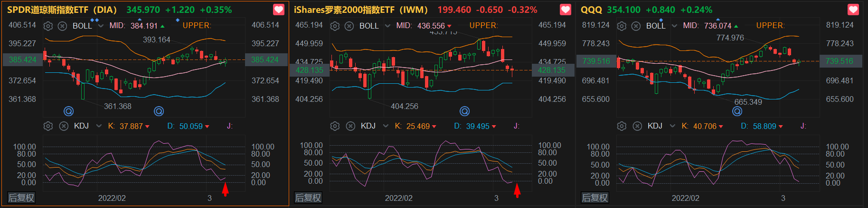Click the BOLL label in DIA chart
The height and width of the screenshot is (208, 868).
(x=82, y=26)
